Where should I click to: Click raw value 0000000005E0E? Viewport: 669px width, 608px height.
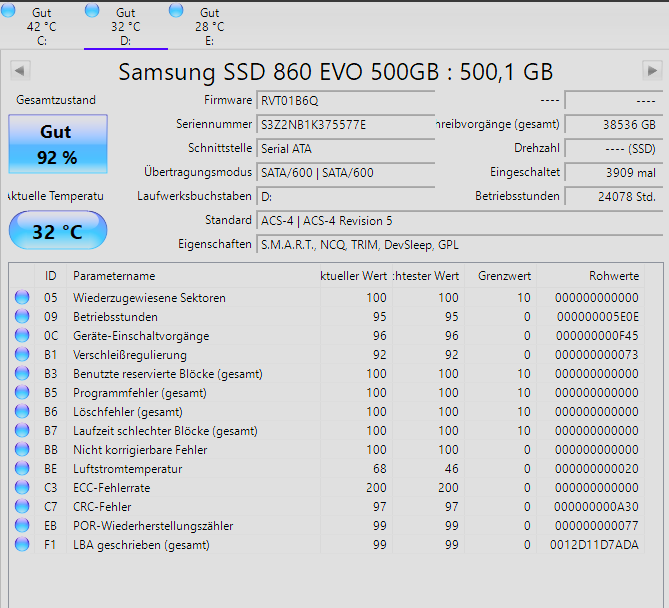[597, 317]
